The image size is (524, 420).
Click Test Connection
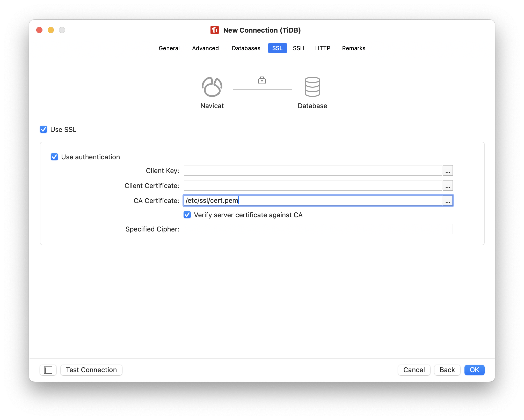pyautogui.click(x=91, y=370)
